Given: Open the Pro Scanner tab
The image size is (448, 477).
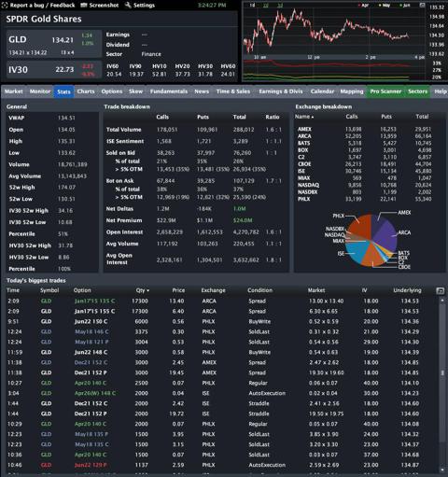Looking at the screenshot, I should pos(385,91).
